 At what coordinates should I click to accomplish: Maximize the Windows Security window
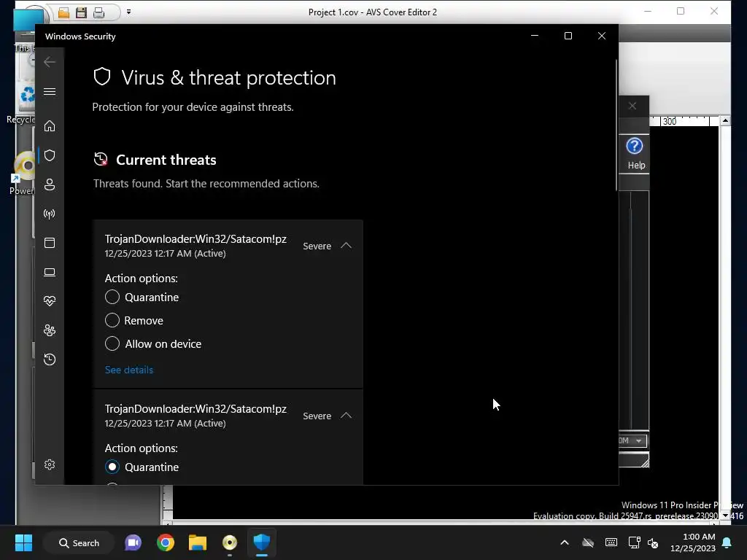(x=568, y=36)
